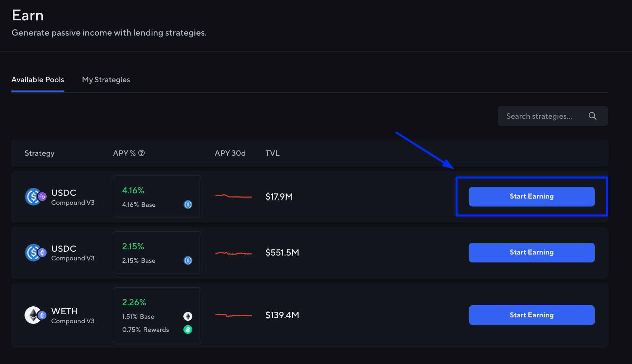The height and width of the screenshot is (364, 632).
Task: Click the USDC badge beside 4.16% Base
Action: click(188, 204)
